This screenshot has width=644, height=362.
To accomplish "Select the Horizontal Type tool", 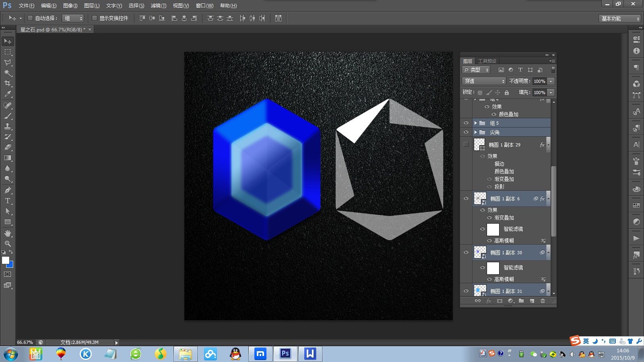I will pyautogui.click(x=8, y=201).
